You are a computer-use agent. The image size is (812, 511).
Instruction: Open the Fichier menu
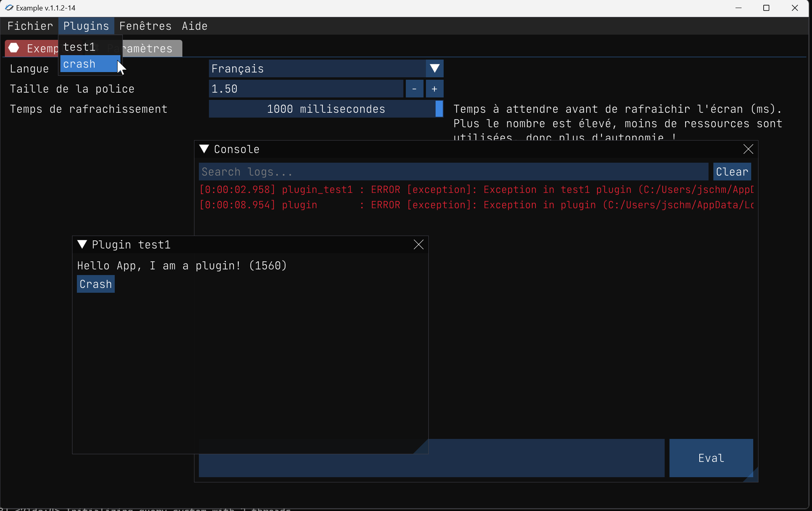(30, 26)
